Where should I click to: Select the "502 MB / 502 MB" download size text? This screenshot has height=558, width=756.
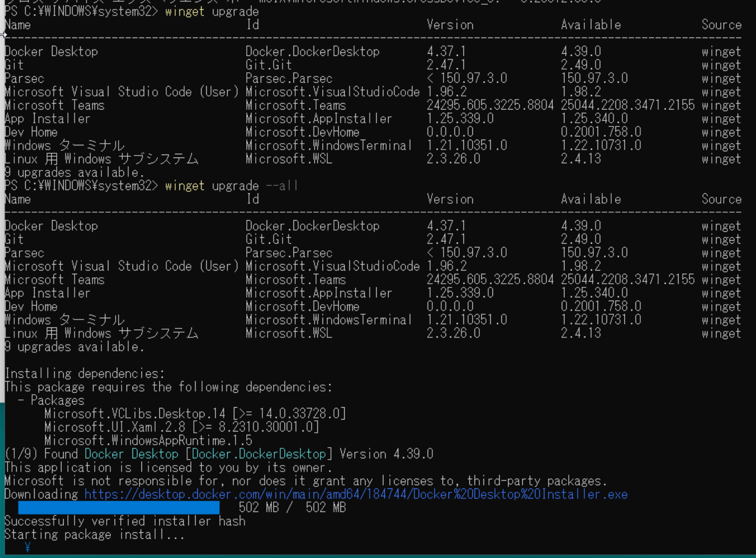coord(292,507)
